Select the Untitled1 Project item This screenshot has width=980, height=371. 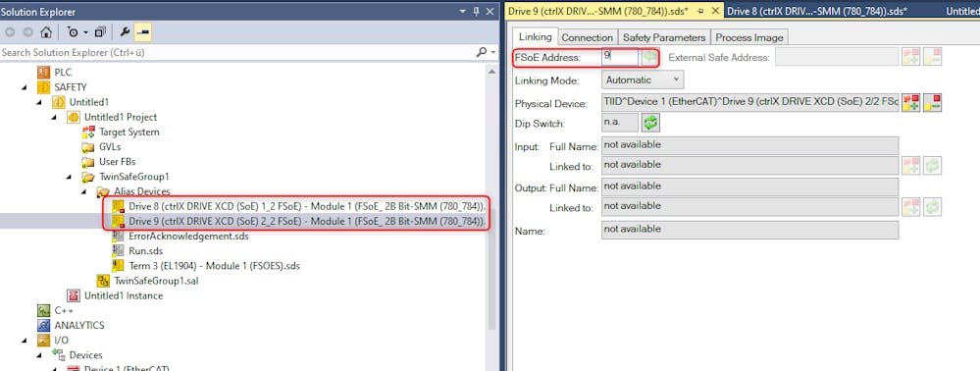click(121, 117)
